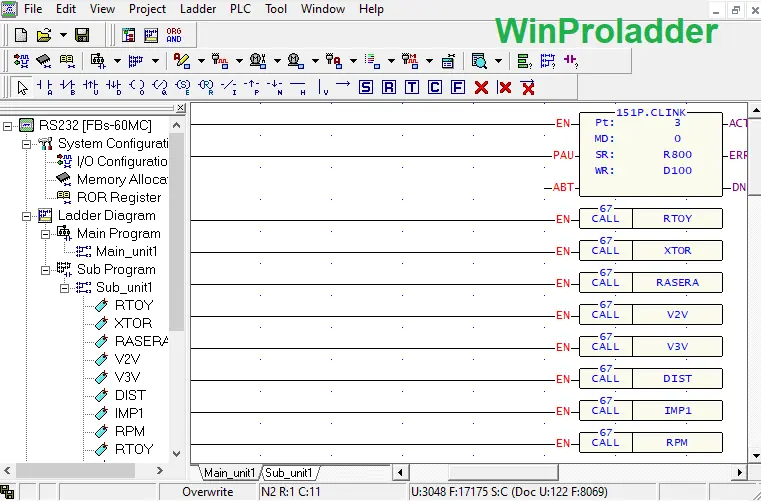Image resolution: width=761 pixels, height=501 pixels.
Task: Open the Ladder menu
Action: 196,9
